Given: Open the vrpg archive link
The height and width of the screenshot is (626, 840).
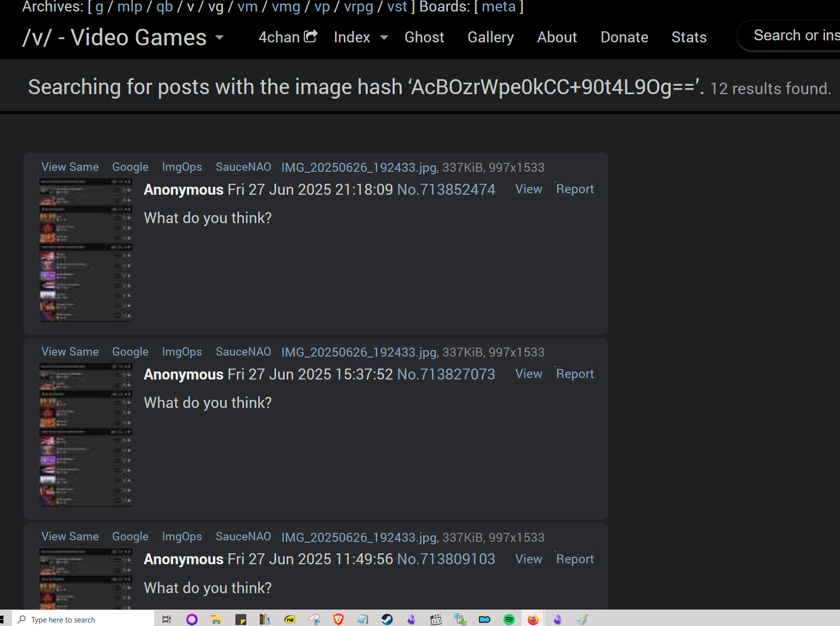Looking at the screenshot, I should tap(358, 7).
